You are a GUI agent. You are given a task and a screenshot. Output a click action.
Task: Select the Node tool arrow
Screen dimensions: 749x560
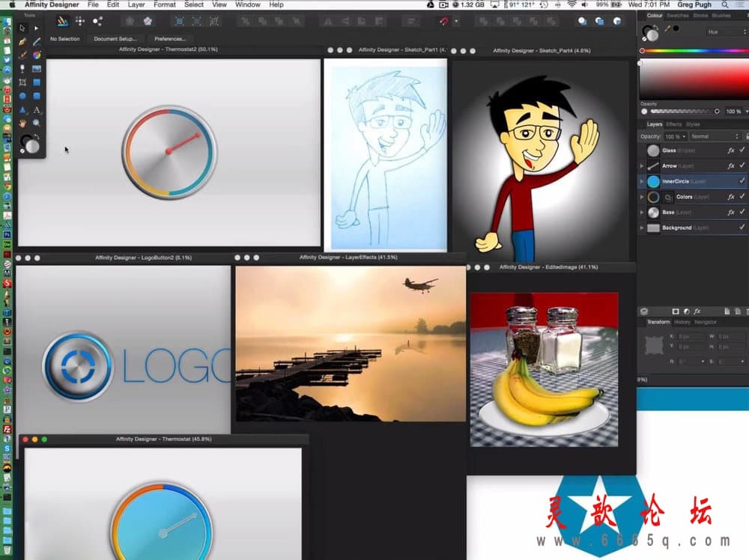(36, 28)
